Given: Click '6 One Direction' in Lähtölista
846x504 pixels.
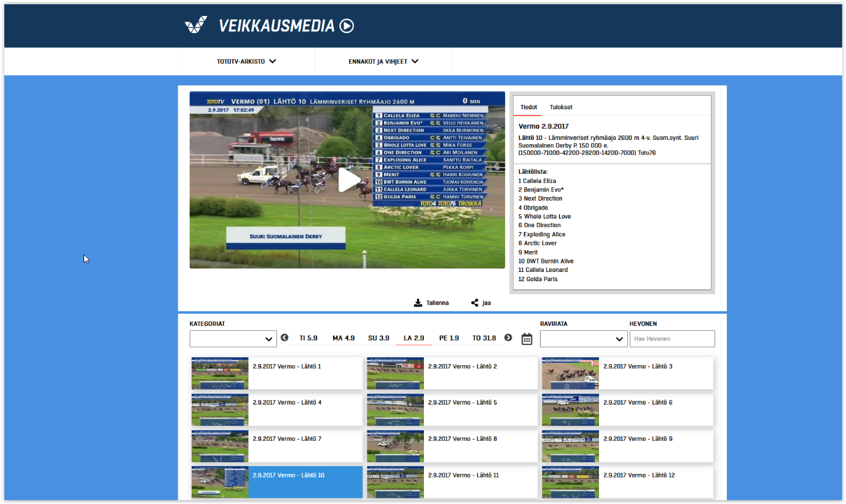Looking at the screenshot, I should (539, 225).
